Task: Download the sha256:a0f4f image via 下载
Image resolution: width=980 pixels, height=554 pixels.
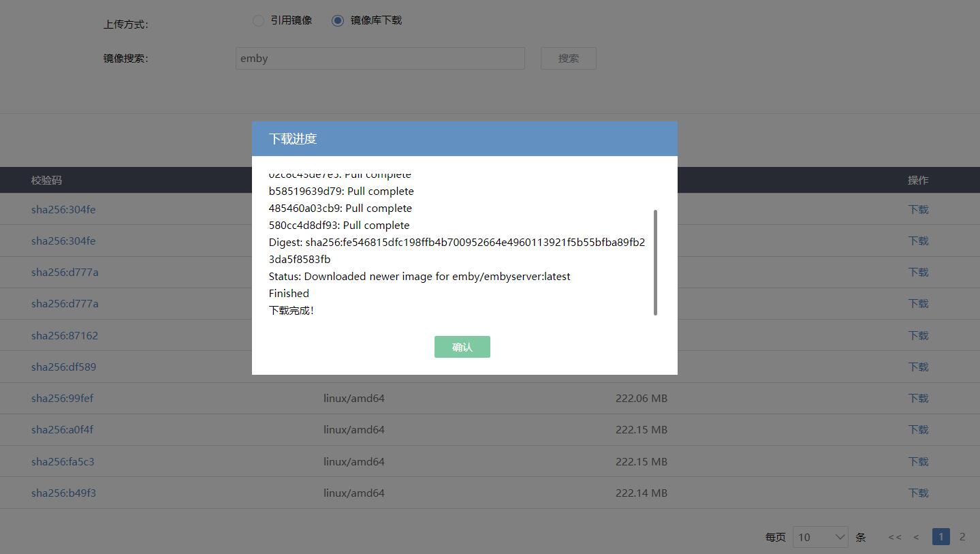Action: click(917, 429)
